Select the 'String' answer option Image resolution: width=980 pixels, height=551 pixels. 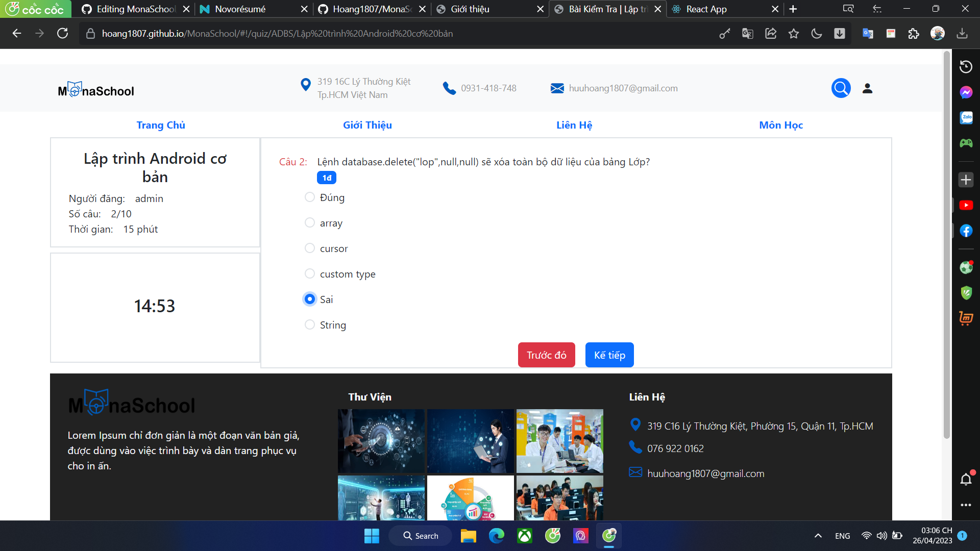[310, 325]
